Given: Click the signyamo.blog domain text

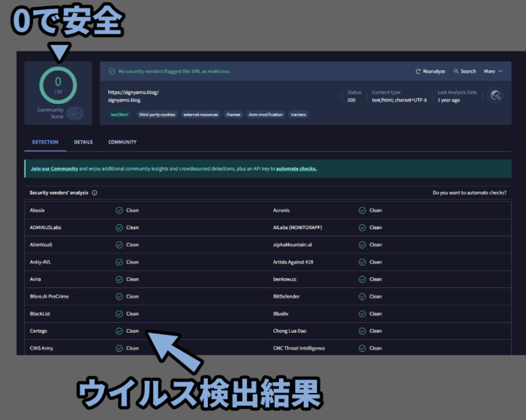Looking at the screenshot, I should point(124,100).
